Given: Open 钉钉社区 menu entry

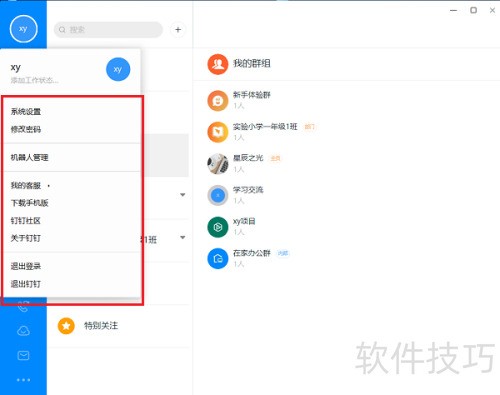Looking at the screenshot, I should coord(26,221).
